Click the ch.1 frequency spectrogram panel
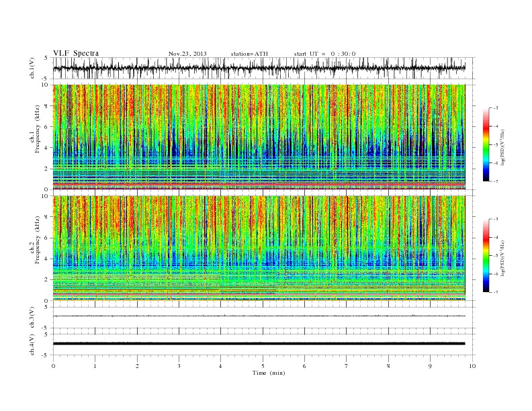 pos(259,137)
